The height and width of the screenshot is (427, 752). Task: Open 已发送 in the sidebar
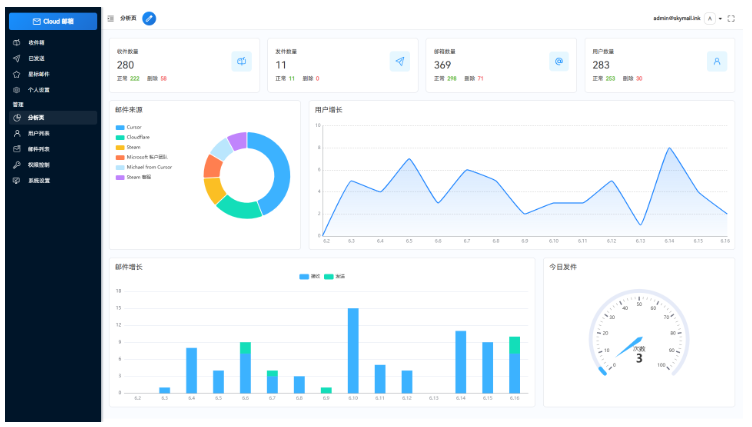[x=53, y=59]
